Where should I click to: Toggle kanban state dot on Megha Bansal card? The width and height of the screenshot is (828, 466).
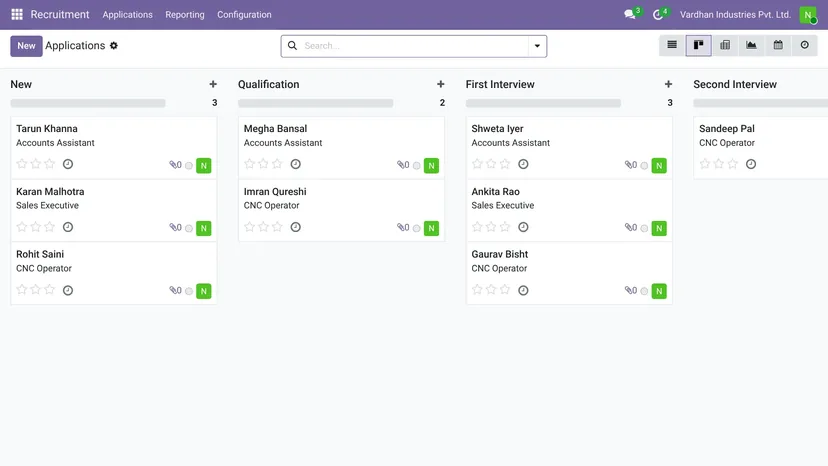point(417,165)
